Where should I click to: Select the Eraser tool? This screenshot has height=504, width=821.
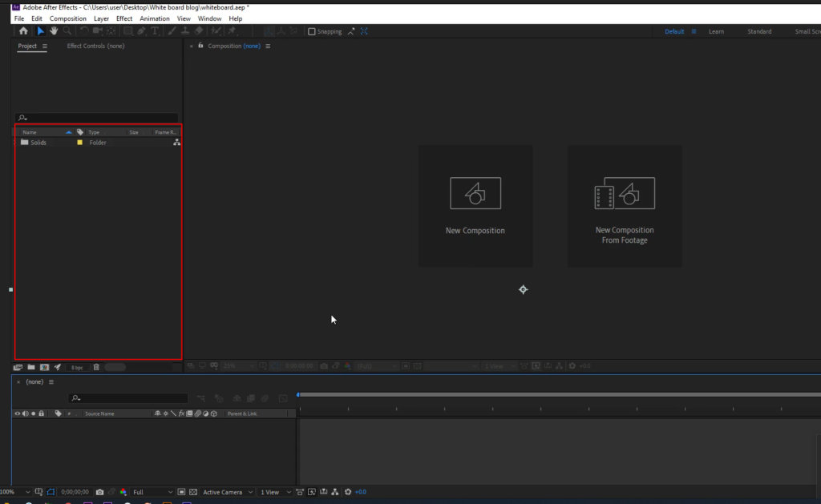pos(199,30)
